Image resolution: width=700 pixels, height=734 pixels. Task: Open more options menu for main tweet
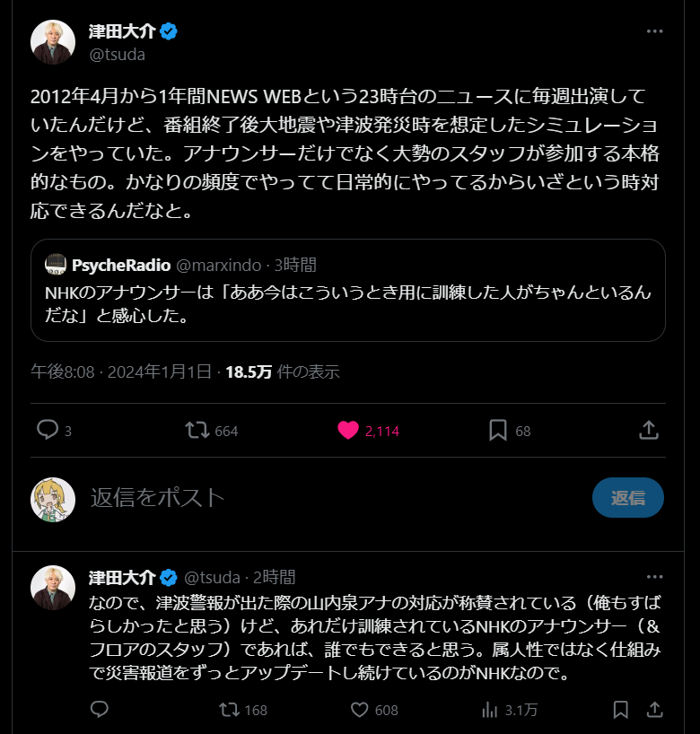click(x=655, y=31)
